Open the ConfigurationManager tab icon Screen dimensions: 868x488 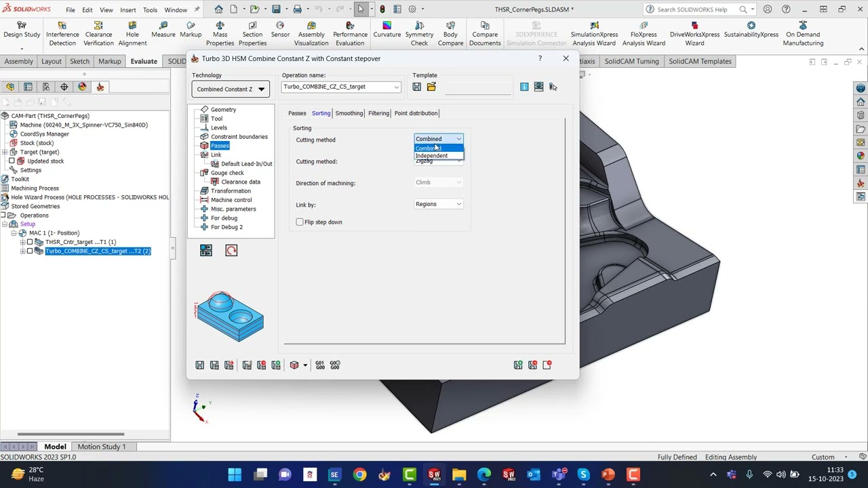[46, 87]
